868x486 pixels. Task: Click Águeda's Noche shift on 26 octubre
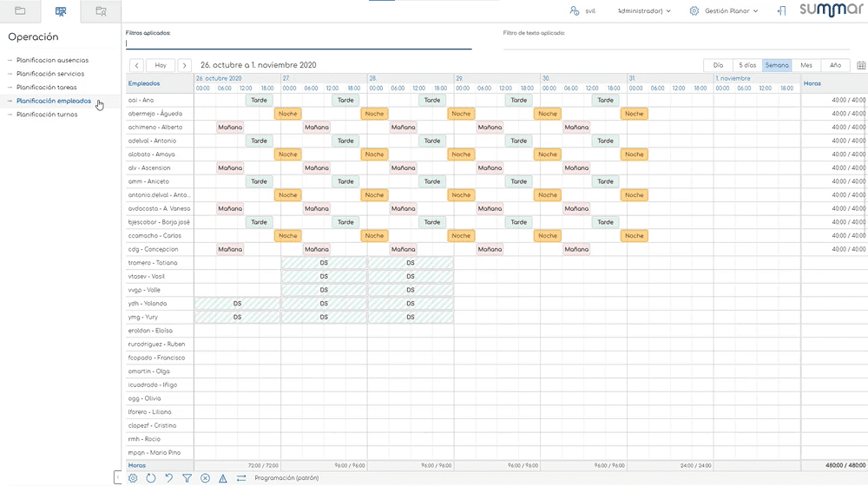tap(288, 114)
